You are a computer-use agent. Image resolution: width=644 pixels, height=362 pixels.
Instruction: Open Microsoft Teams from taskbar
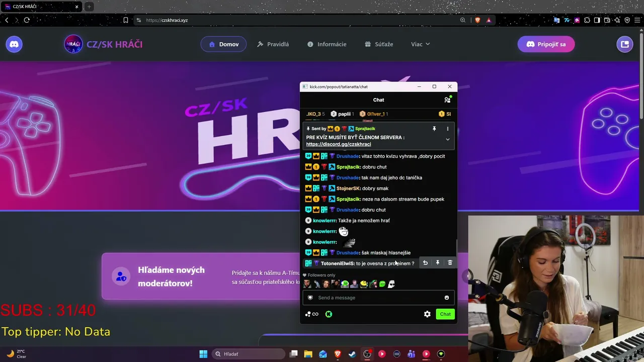(x=411, y=354)
